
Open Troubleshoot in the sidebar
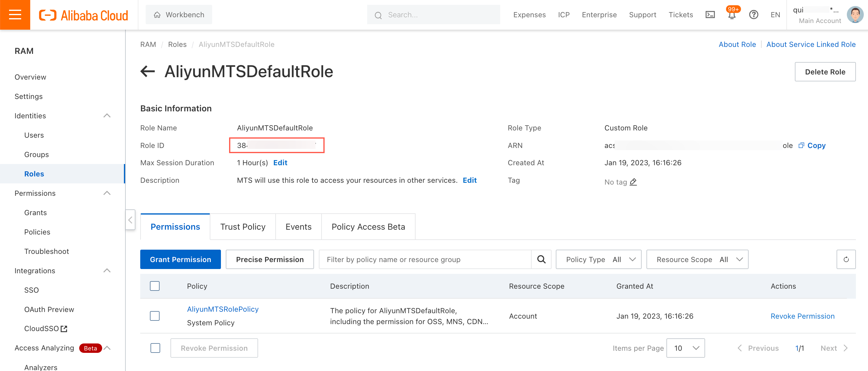pos(47,251)
